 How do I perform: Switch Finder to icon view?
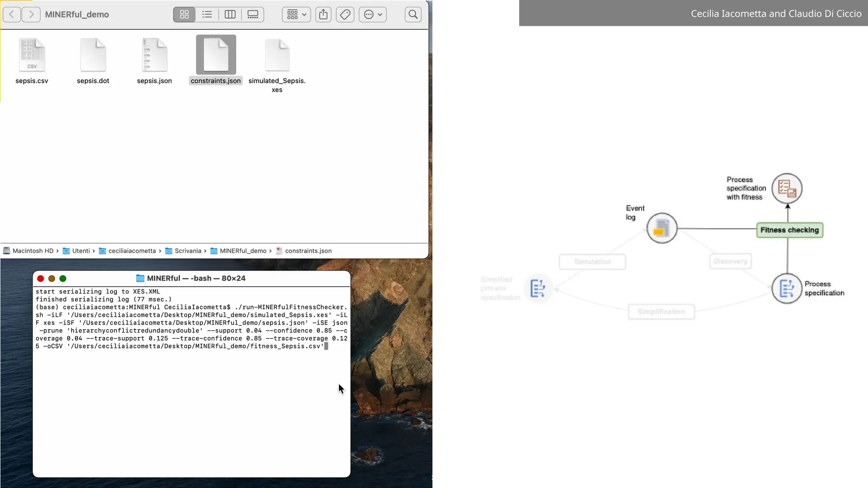[x=184, y=14]
